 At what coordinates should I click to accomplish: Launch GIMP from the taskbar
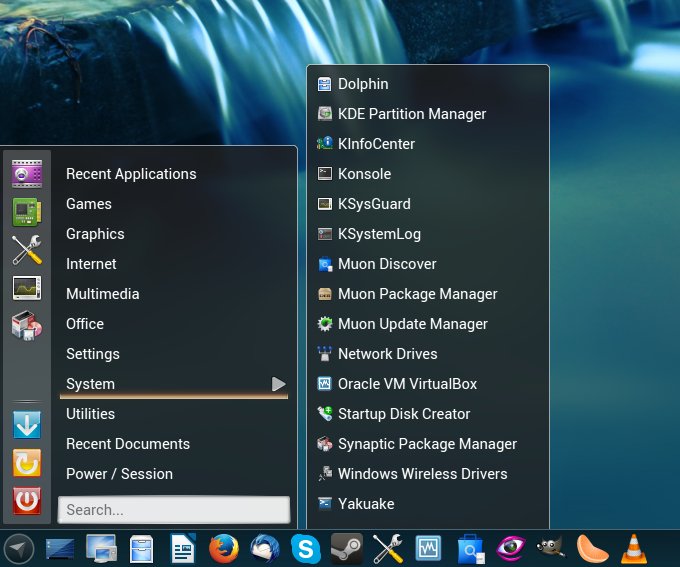tap(551, 547)
